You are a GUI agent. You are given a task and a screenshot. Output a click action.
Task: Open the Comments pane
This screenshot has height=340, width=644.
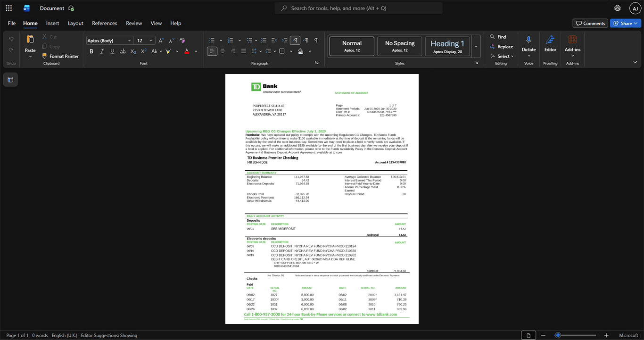590,23
